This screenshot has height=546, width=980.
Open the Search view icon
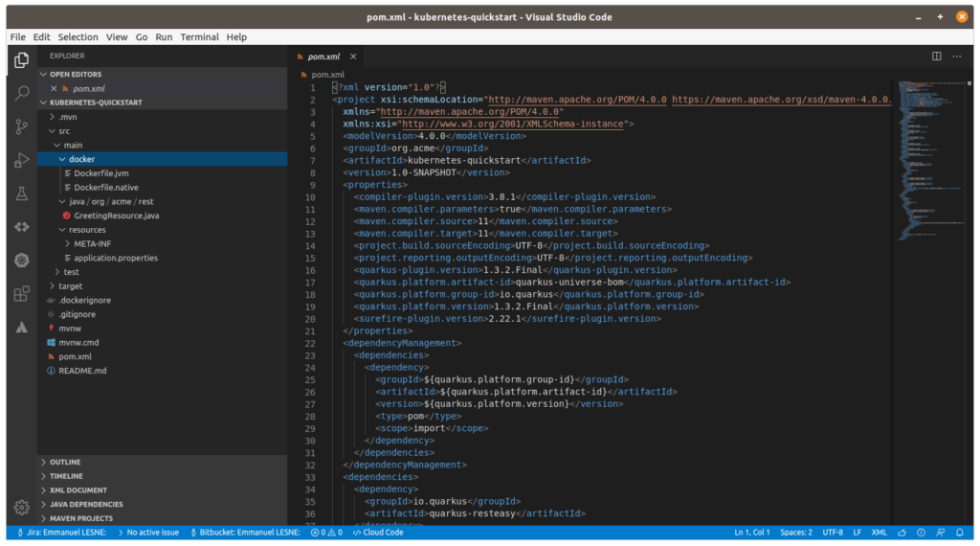tap(22, 93)
